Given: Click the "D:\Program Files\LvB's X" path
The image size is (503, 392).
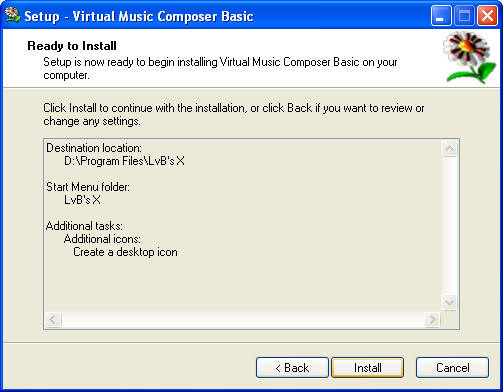Looking at the screenshot, I should pyautogui.click(x=124, y=161).
